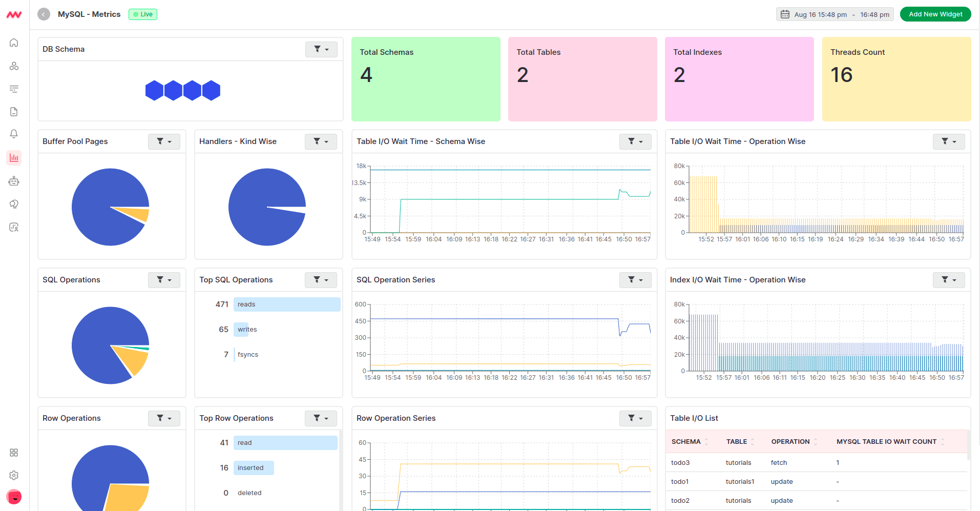Open the chat support icon in sidebar
Image resolution: width=980 pixels, height=511 pixels.
tap(14, 203)
